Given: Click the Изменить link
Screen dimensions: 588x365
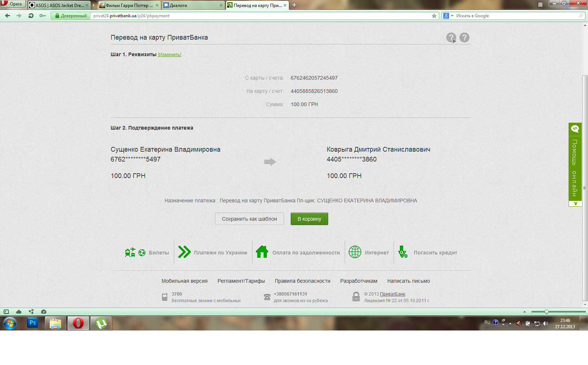Looking at the screenshot, I should (169, 55).
